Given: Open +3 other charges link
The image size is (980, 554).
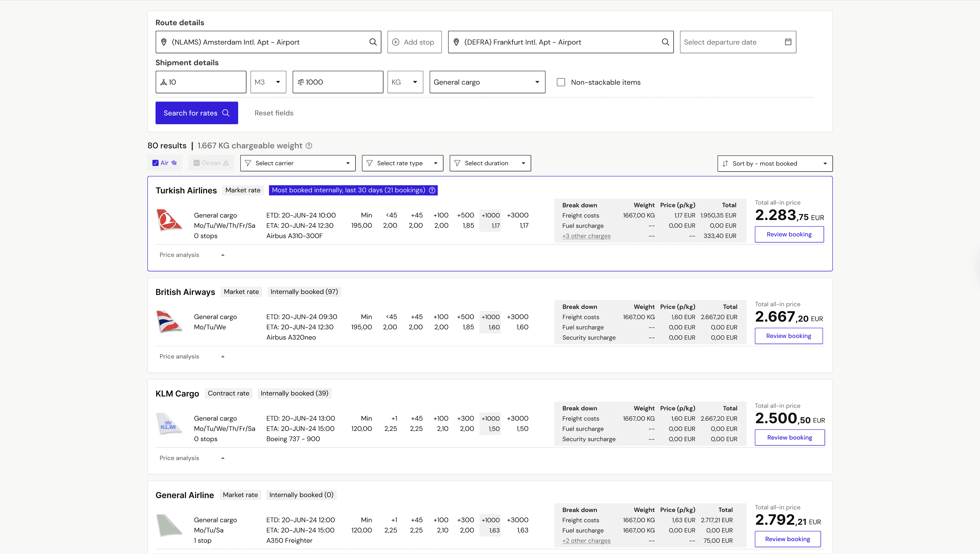Looking at the screenshot, I should coord(586,236).
